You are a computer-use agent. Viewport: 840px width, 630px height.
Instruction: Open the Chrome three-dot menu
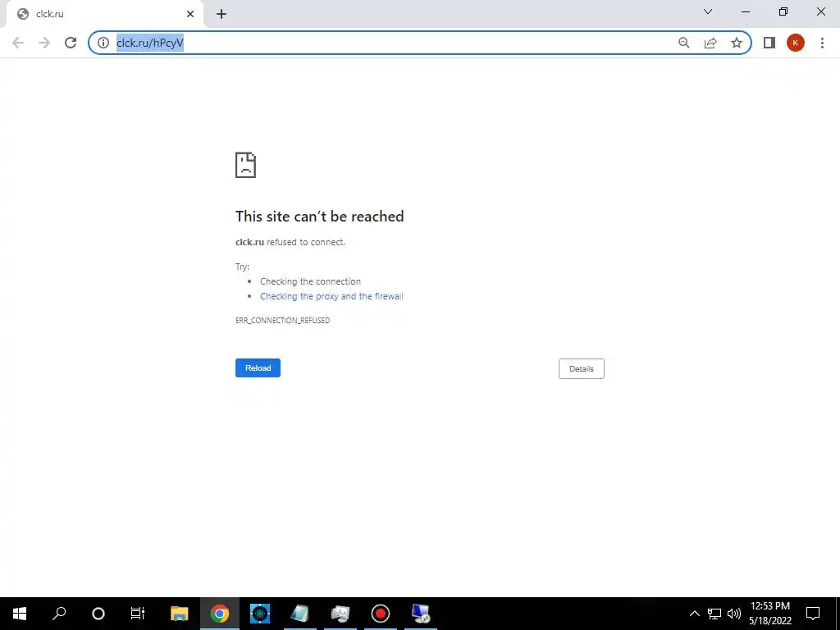tap(822, 43)
